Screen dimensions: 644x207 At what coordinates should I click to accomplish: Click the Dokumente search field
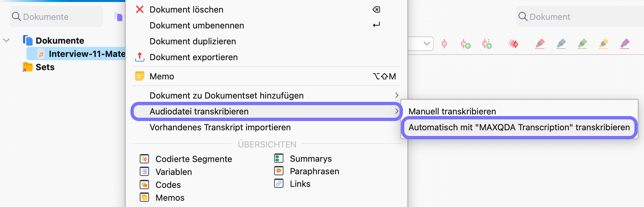click(56, 17)
